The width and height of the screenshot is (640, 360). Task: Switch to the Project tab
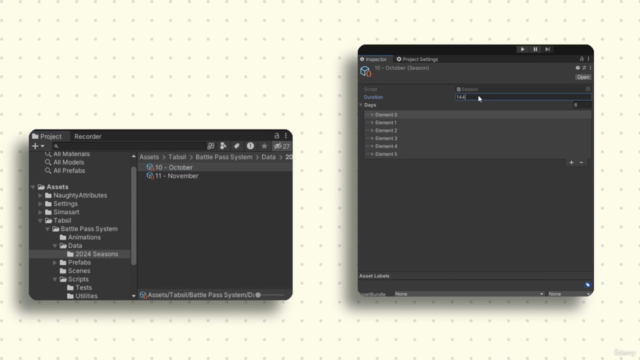click(x=47, y=136)
